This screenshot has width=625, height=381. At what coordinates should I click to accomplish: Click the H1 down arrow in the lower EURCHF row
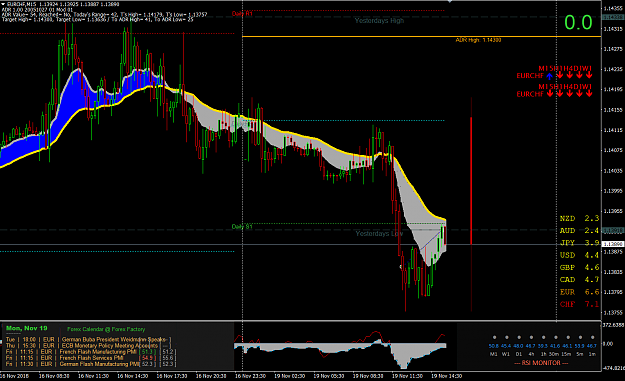click(560, 94)
